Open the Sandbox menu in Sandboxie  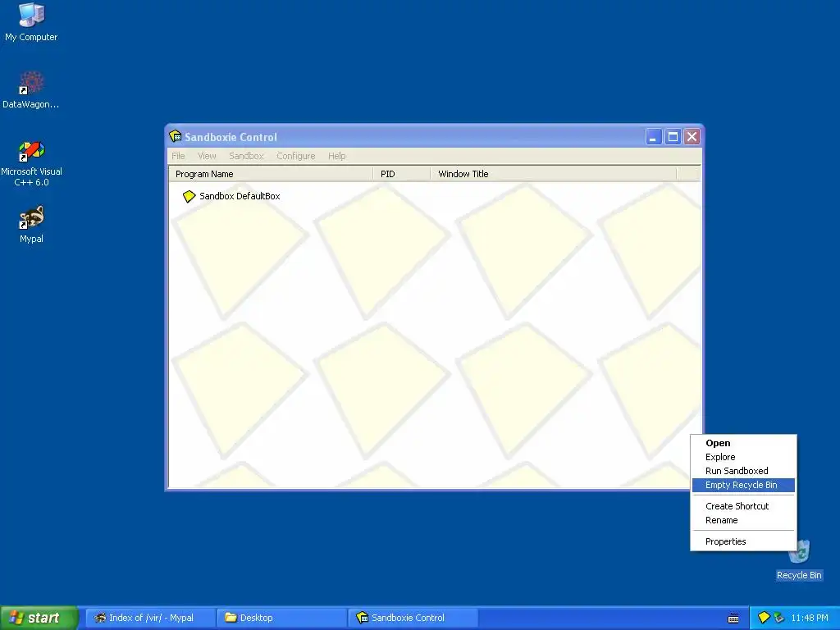pos(246,156)
